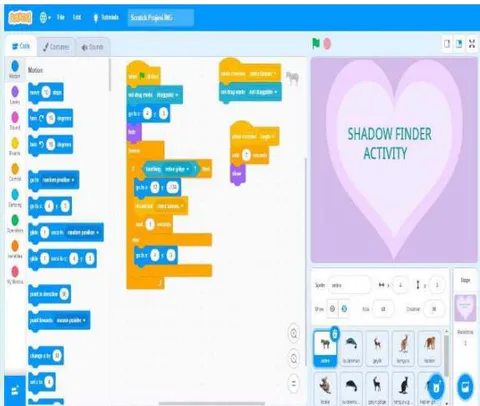Click the sprite Direction field
Image resolution: width=480 pixels, height=406 pixels.
pyautogui.click(x=434, y=309)
